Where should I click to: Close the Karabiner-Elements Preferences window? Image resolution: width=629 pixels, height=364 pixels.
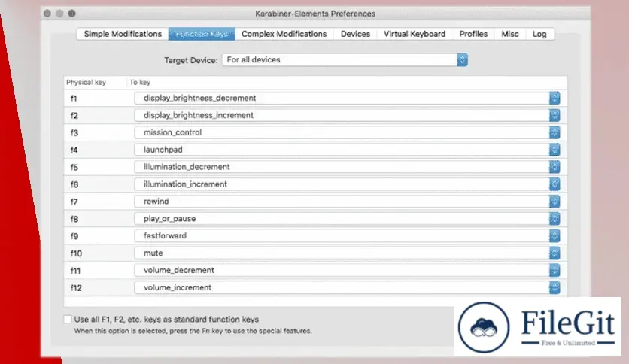click(x=47, y=14)
